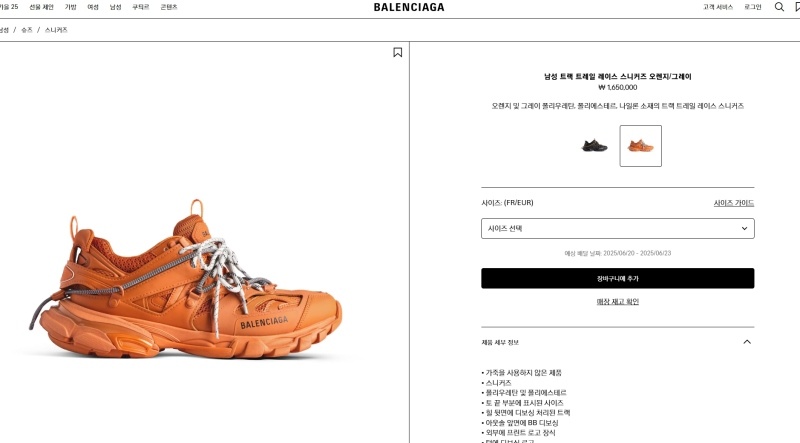
Task: Select the orange sneaker color thumbnail
Action: [x=640, y=146]
